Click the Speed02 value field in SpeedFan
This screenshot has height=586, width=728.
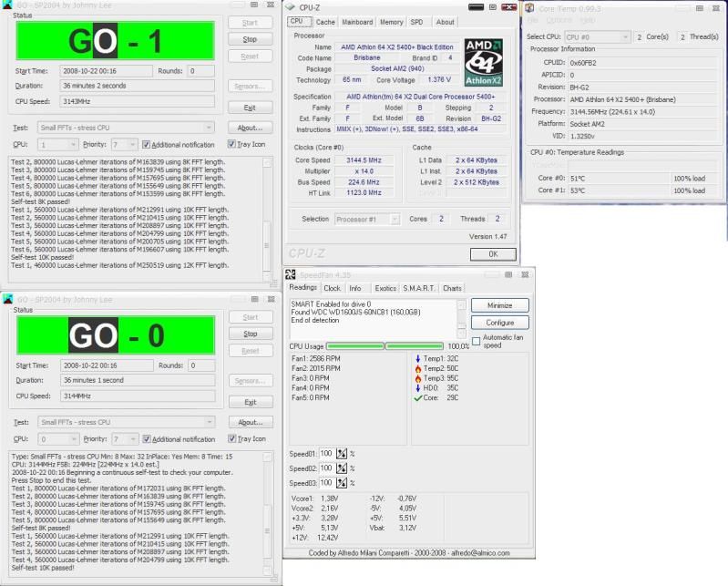[x=326, y=468]
